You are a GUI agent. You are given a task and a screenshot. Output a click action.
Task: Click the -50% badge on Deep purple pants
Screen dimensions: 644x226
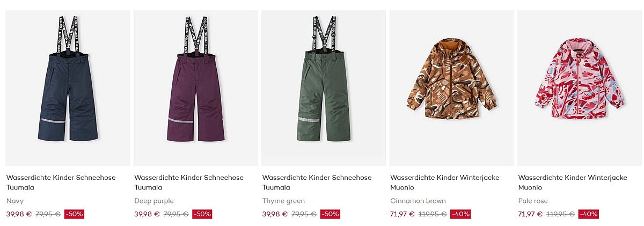202,214
